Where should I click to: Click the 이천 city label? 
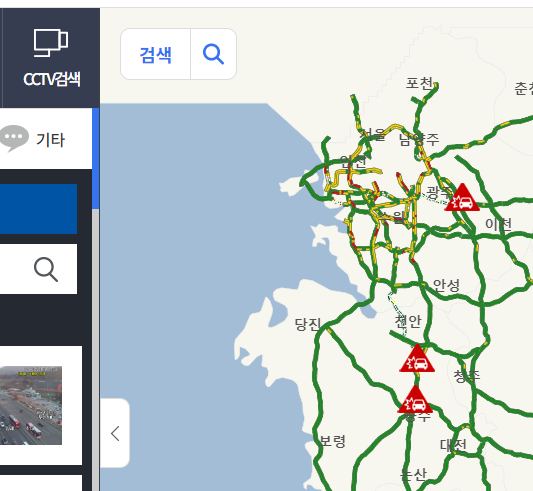498,224
